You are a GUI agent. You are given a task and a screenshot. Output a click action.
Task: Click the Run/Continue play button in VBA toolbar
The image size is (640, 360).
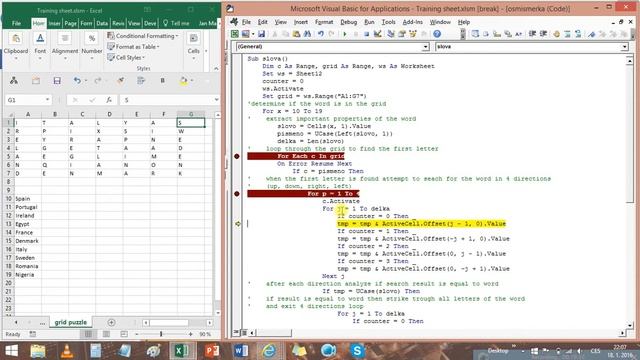[345, 34]
